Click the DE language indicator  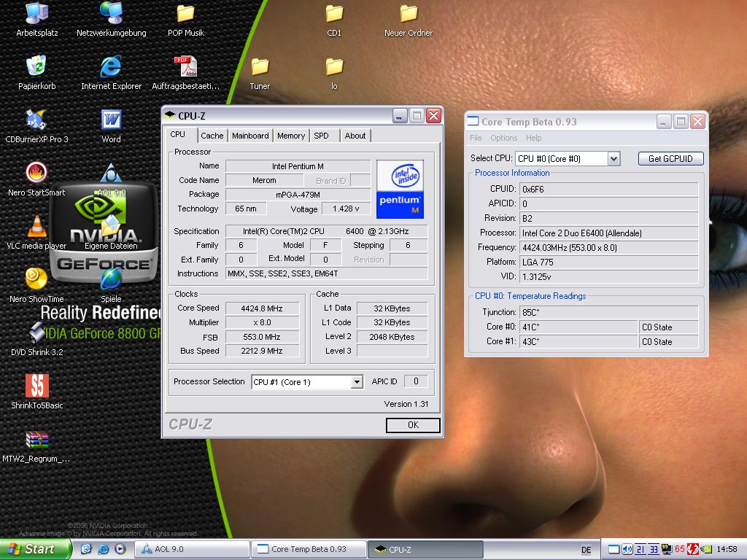coord(586,550)
